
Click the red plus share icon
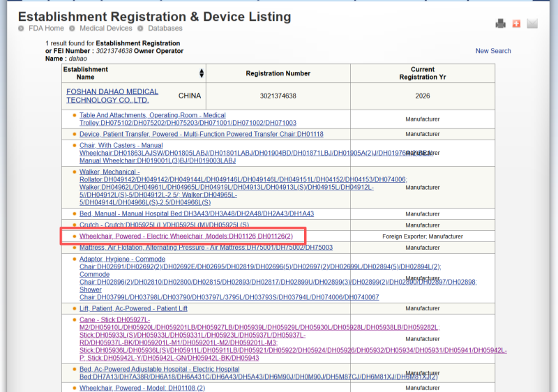coord(516,24)
